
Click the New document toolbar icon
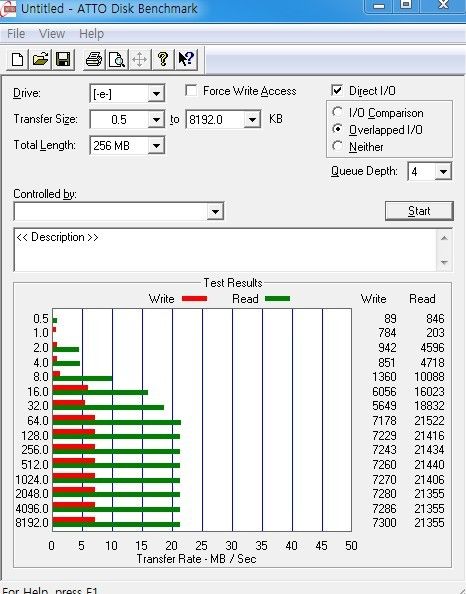pos(17,59)
